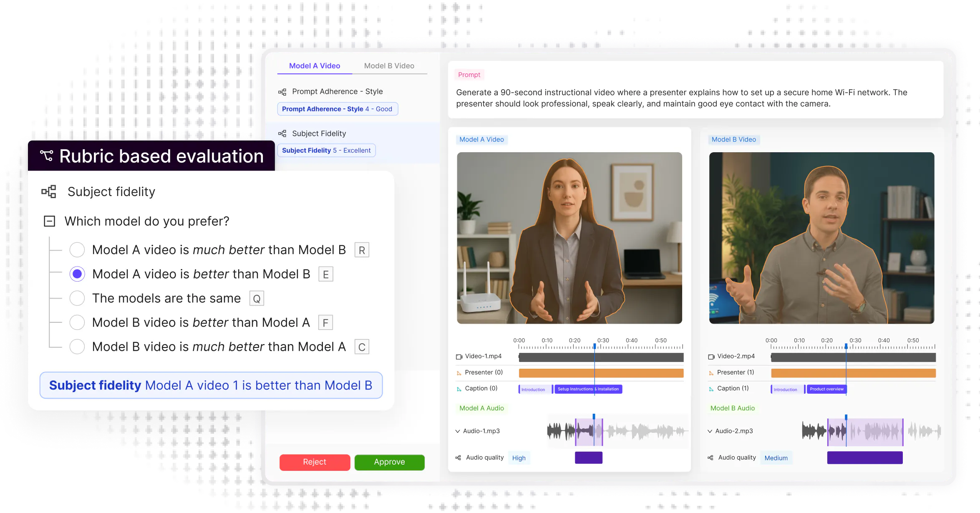Switch to the Model B Video tab
This screenshot has width=980, height=513.
click(389, 66)
